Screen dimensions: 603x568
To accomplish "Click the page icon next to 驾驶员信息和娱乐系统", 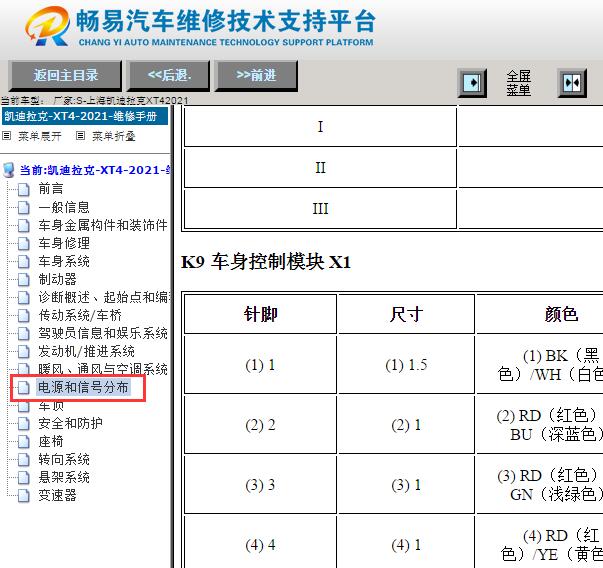I will (24, 333).
